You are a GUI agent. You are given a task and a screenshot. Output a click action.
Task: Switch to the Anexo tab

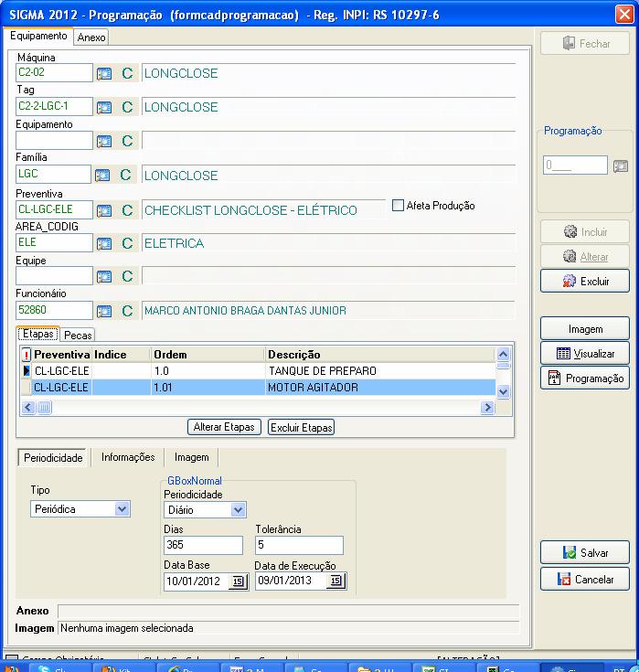click(91, 37)
